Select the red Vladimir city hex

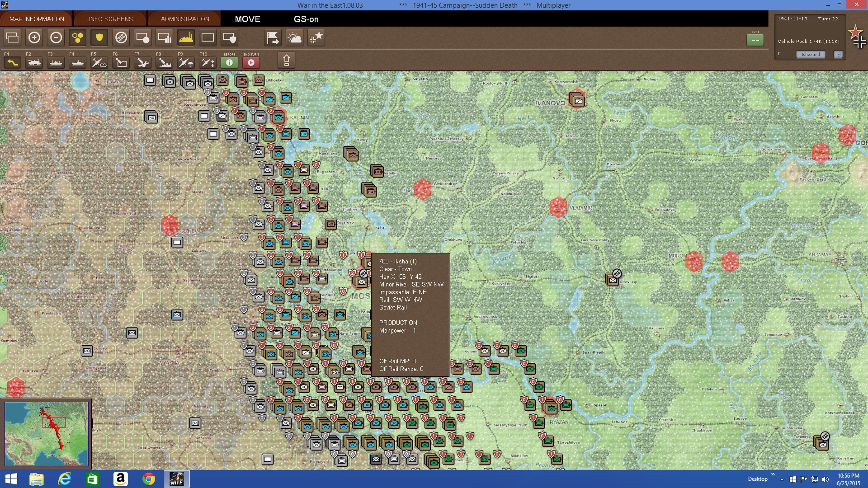tap(558, 207)
